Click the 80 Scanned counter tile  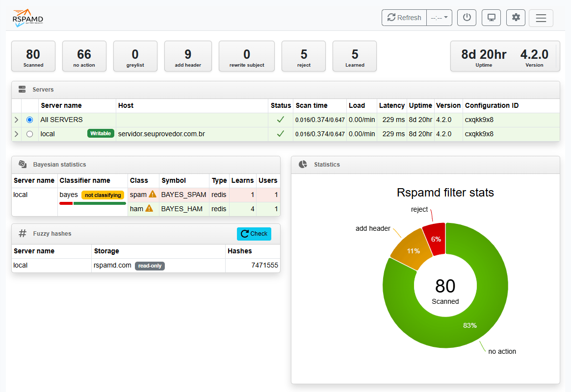pyautogui.click(x=33, y=56)
